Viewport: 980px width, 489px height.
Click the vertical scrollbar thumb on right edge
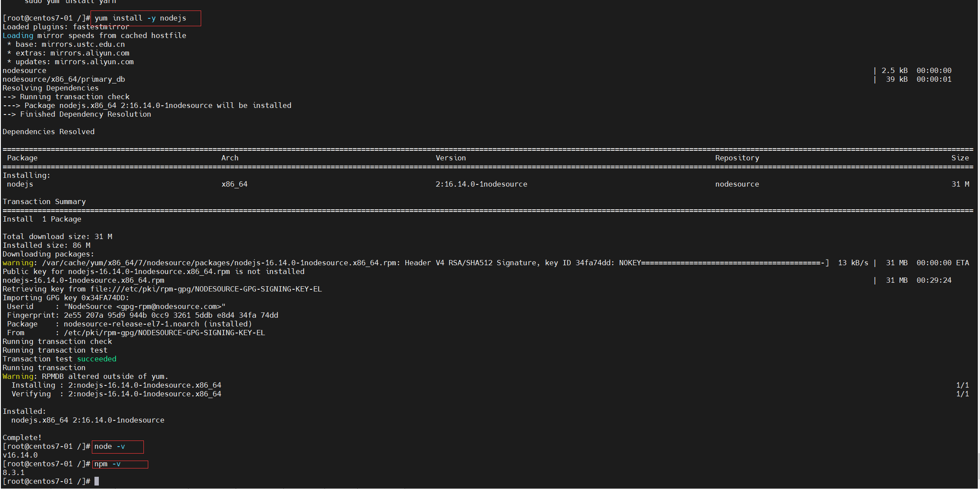pyautogui.click(x=978, y=465)
